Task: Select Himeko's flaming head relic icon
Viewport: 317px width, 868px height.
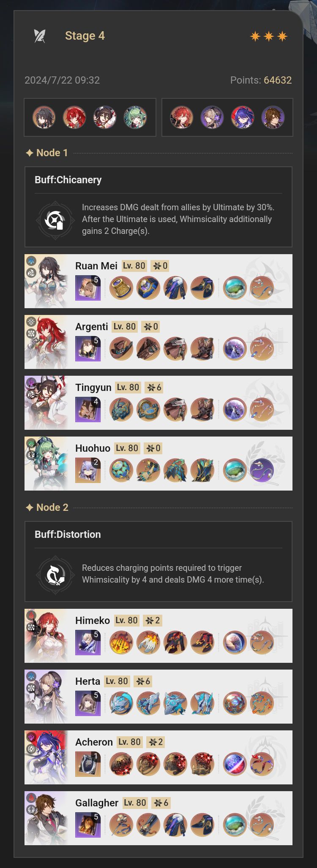Action: pos(121,643)
